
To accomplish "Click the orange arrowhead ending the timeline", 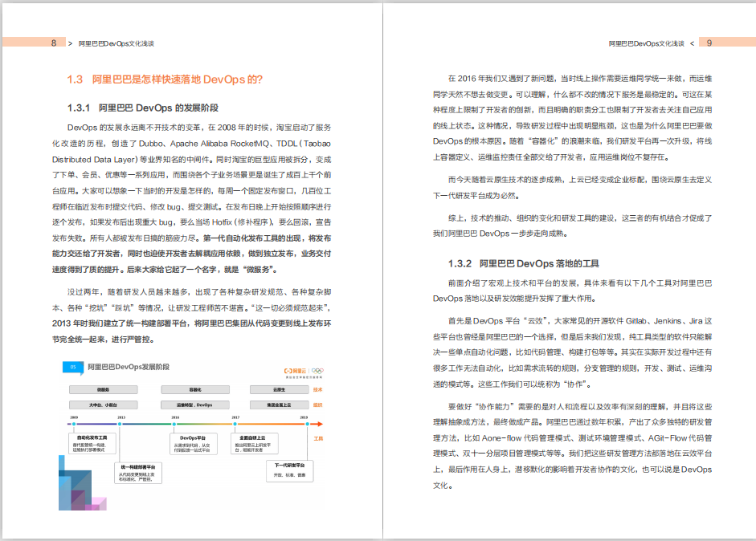I will (x=320, y=424).
